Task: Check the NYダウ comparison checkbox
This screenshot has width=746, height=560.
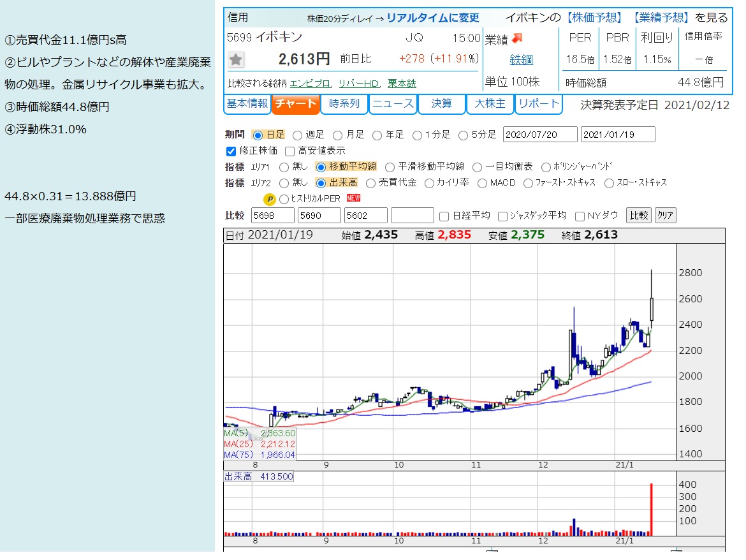Action: pos(580,216)
